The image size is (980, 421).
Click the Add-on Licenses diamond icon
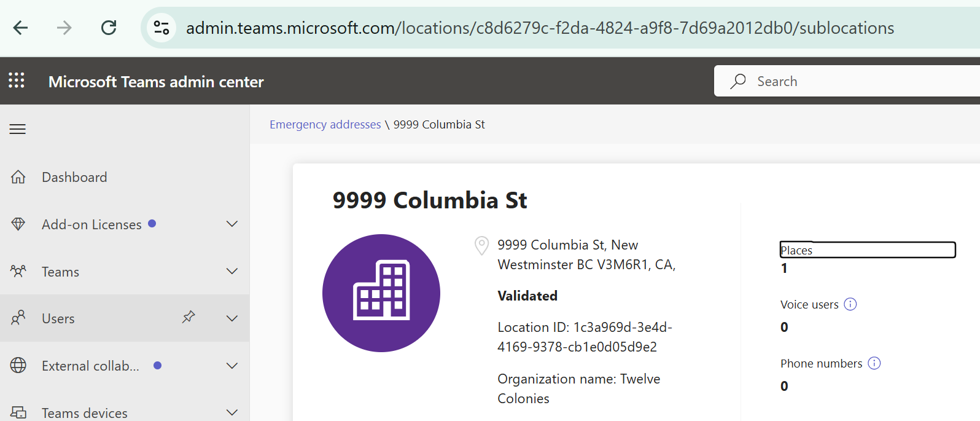click(18, 224)
